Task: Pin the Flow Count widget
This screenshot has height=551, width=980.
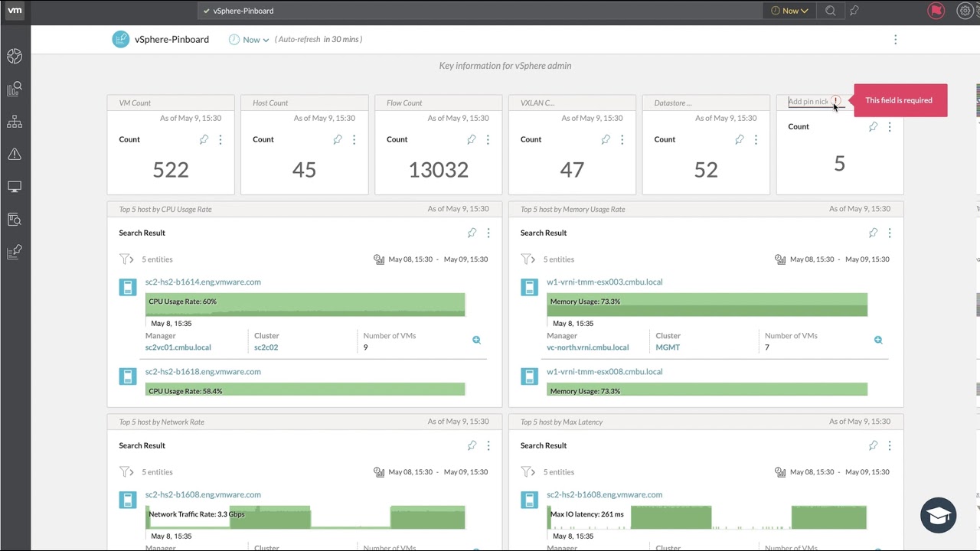Action: click(472, 139)
